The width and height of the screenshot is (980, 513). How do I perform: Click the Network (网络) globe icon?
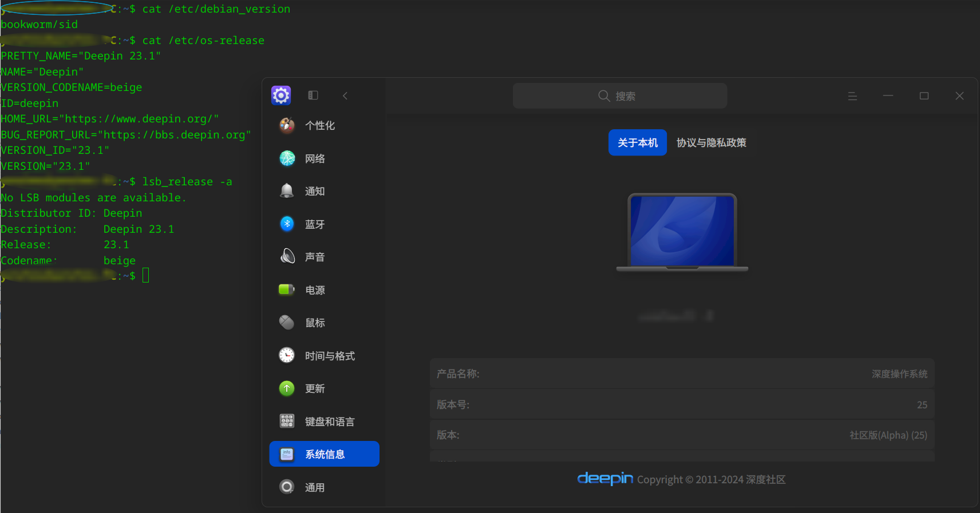(x=287, y=158)
